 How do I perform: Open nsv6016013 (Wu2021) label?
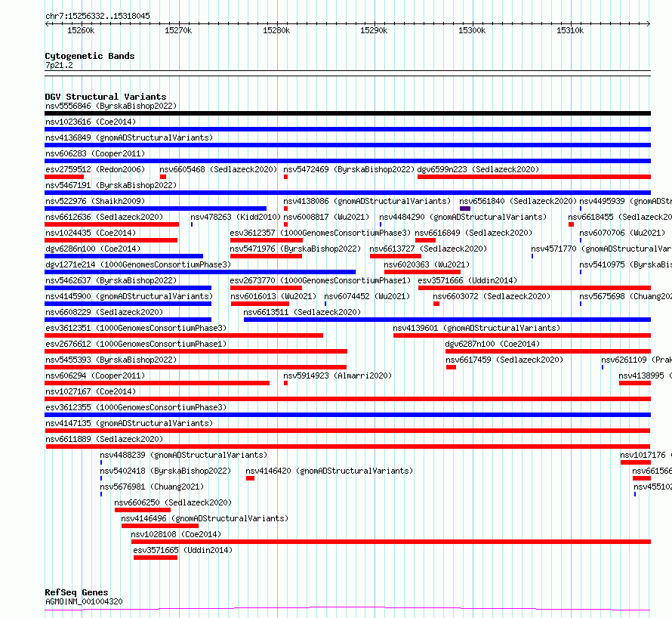tap(273, 296)
